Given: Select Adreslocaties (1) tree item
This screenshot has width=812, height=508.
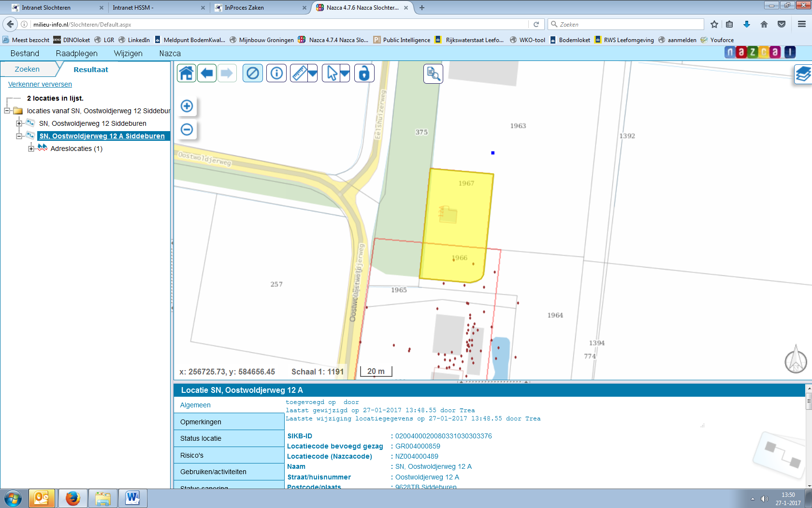Looking at the screenshot, I should [76, 149].
